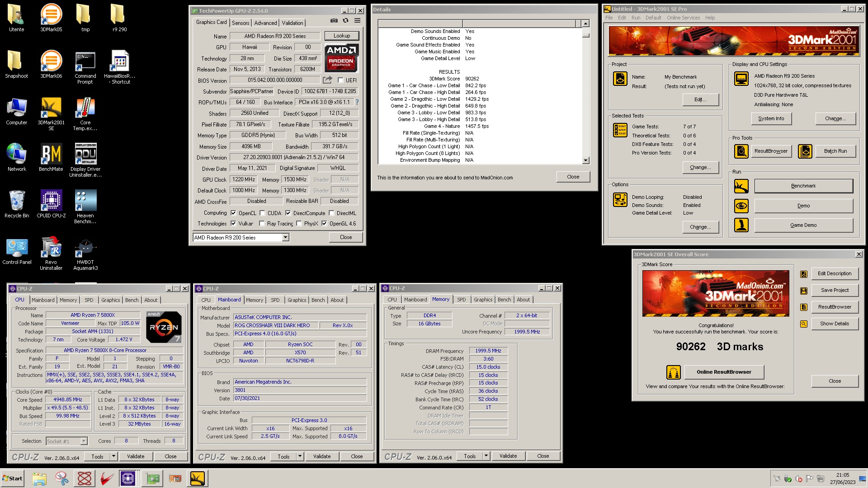The height and width of the screenshot is (488, 868).
Task: Open BenchMate desktop icon
Action: point(51,157)
